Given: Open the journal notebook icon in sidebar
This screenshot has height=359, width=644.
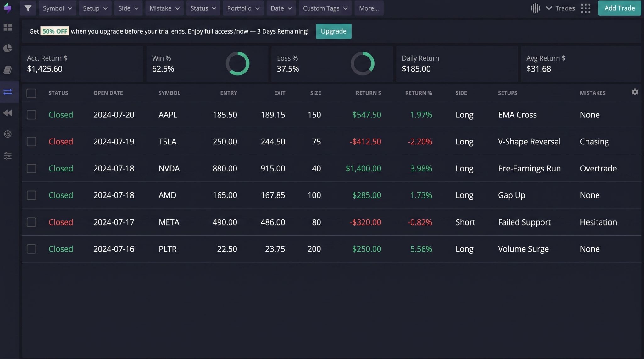Looking at the screenshot, I should (8, 70).
